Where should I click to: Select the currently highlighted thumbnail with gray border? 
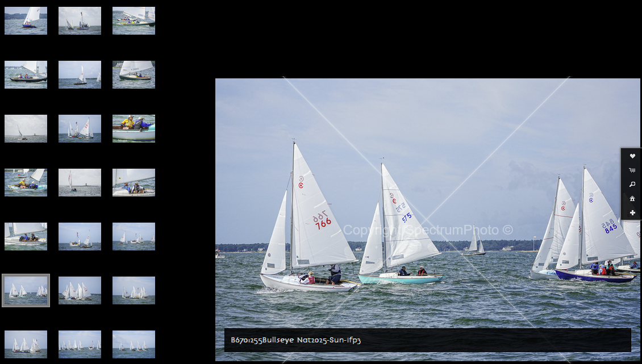point(26,290)
